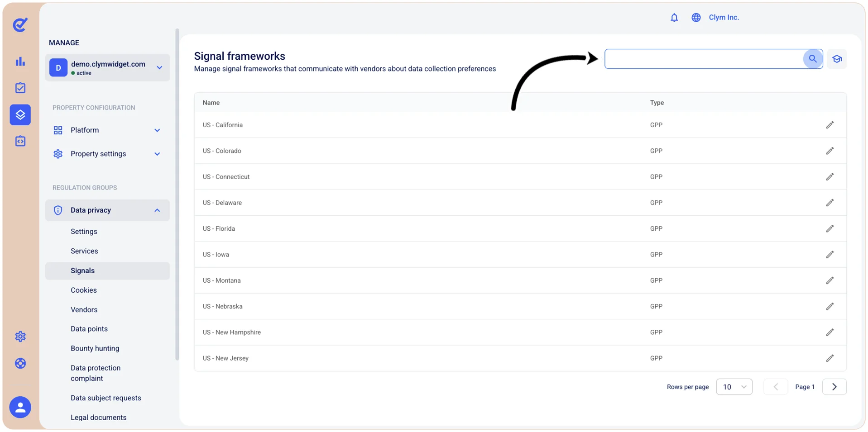Select the layers manage icon in sidebar
The image size is (868, 432).
(x=20, y=114)
